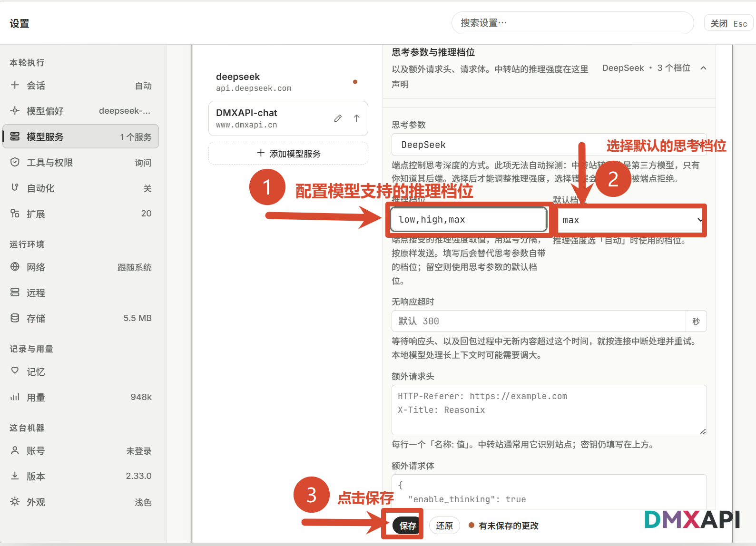The image size is (756, 546).
Task: Click the sun icon for 外观
Action: point(15,502)
